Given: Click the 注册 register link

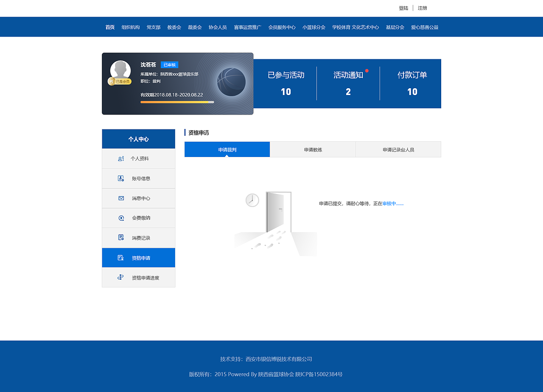Looking at the screenshot, I should click(x=423, y=8).
